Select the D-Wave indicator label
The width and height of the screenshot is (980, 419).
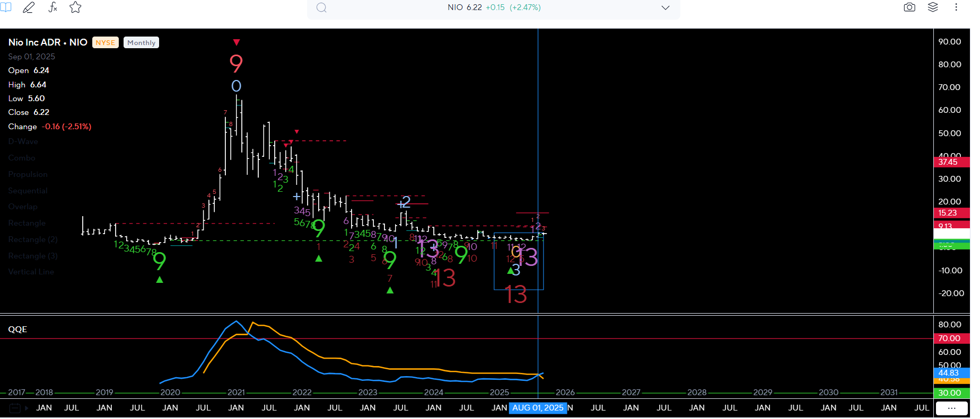click(23, 141)
